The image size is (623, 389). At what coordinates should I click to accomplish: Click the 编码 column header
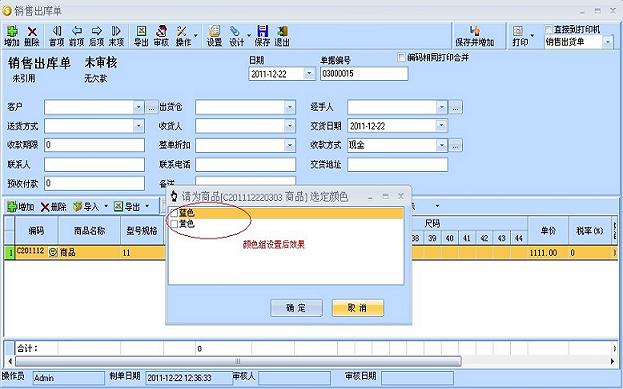point(37,230)
